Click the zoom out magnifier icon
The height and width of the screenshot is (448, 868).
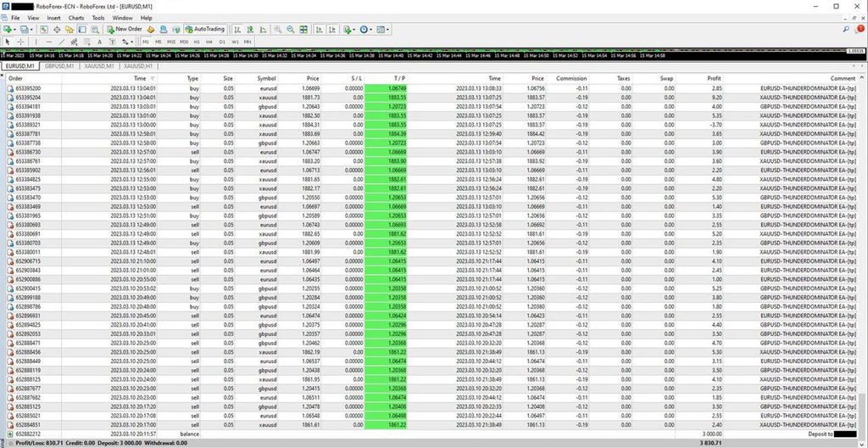tap(289, 29)
